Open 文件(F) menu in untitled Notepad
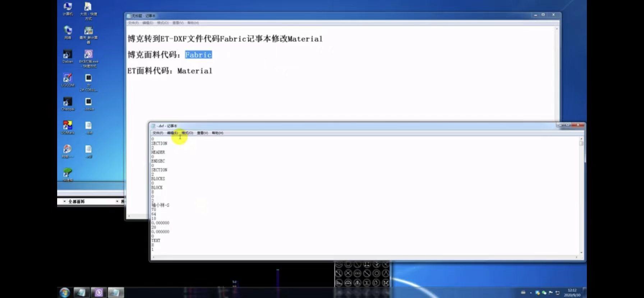The image size is (644, 298). (x=133, y=23)
